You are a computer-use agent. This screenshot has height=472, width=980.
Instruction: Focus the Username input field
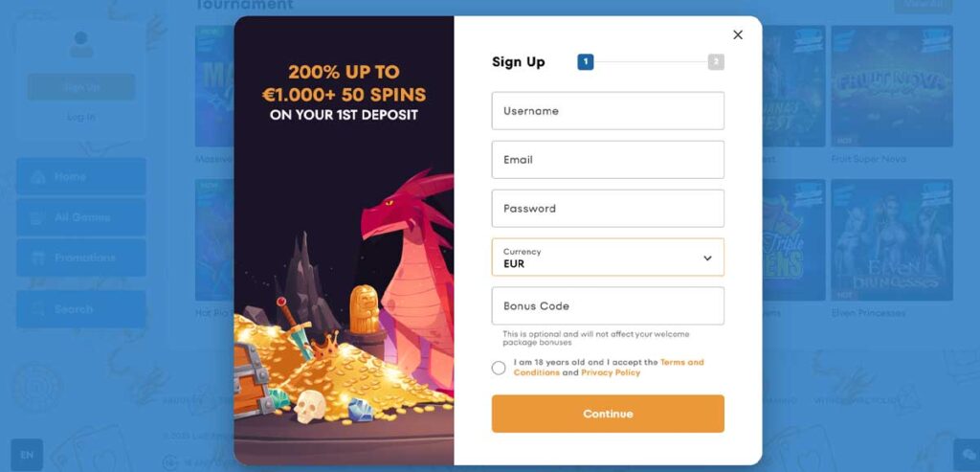coord(608,111)
